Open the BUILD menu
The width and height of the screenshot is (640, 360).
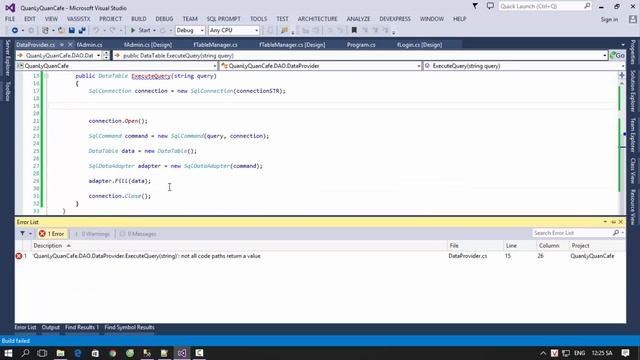(x=139, y=19)
